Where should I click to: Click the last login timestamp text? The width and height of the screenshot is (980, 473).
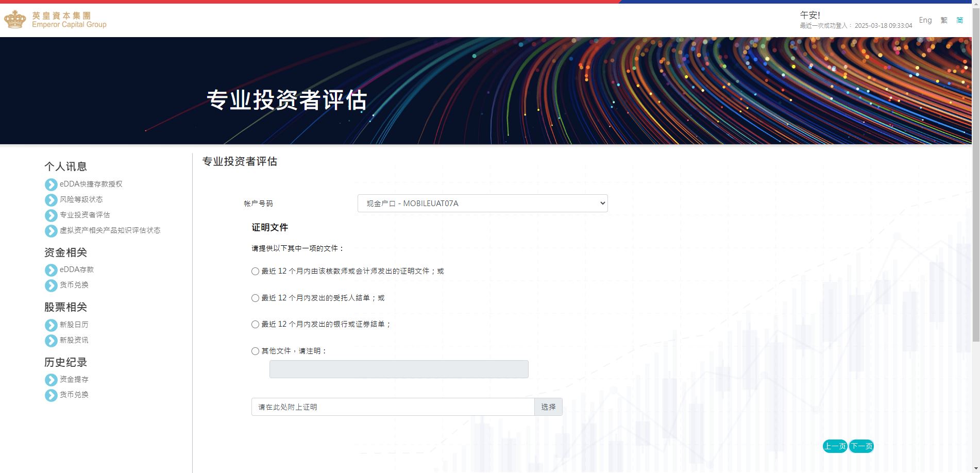(856, 26)
